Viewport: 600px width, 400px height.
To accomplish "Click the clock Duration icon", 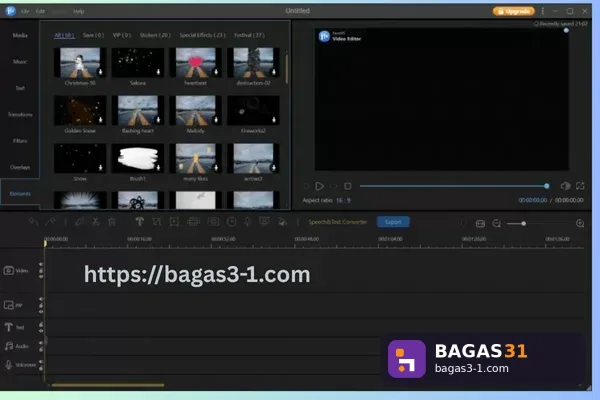I will click(231, 222).
